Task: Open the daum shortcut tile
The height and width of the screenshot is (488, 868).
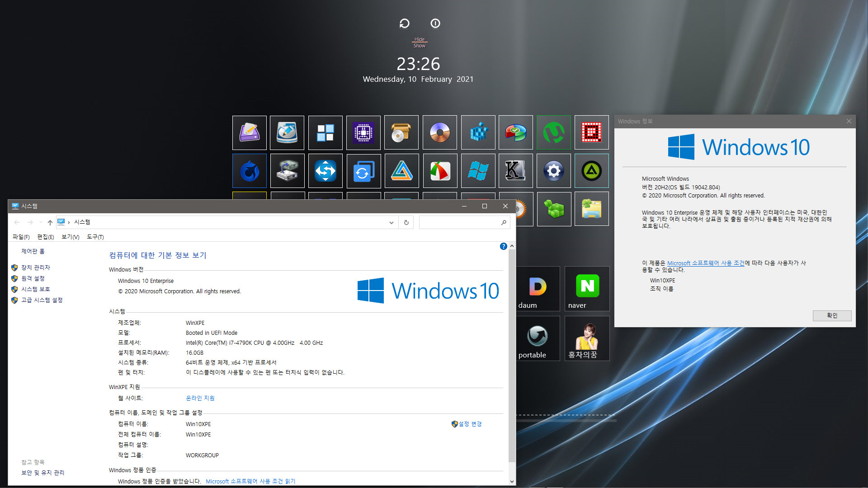Action: (x=538, y=289)
